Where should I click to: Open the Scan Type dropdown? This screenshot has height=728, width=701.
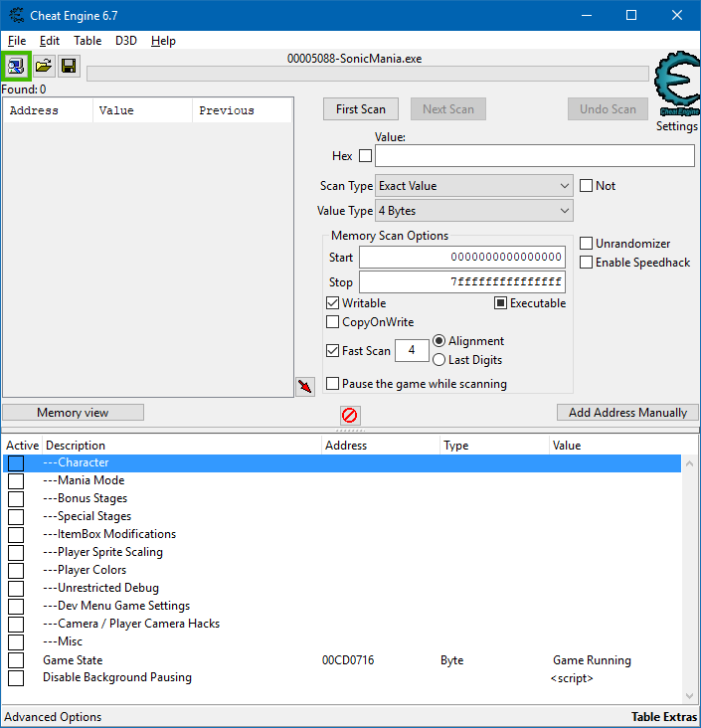click(473, 186)
